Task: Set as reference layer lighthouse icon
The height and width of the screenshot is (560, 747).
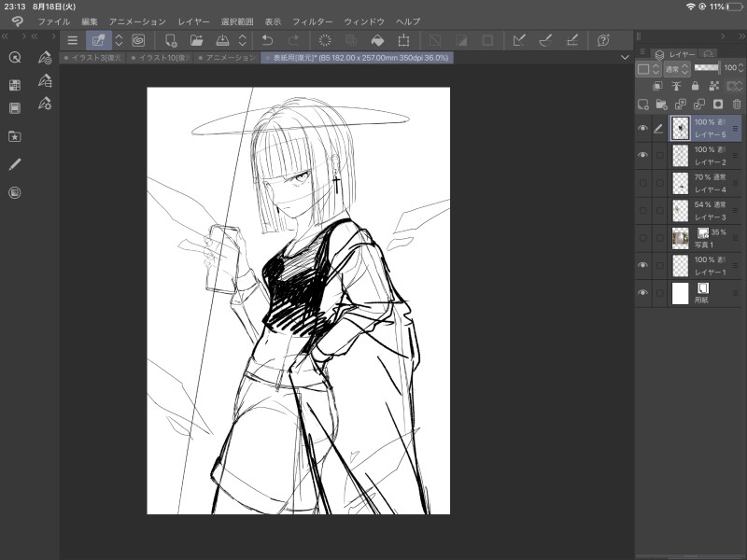Action: click(676, 86)
